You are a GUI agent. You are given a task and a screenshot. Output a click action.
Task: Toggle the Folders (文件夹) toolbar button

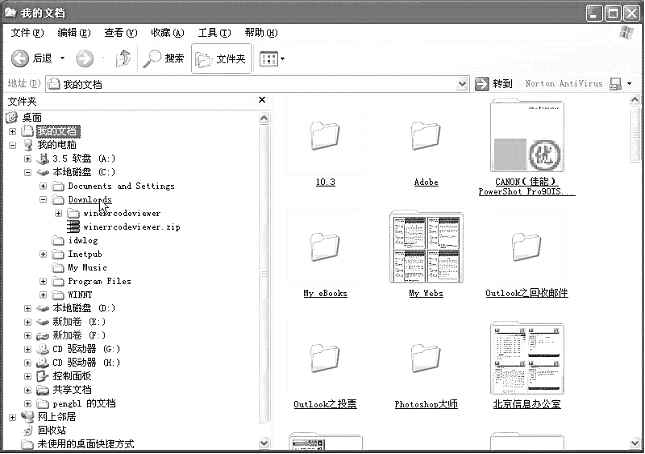[x=221, y=58]
